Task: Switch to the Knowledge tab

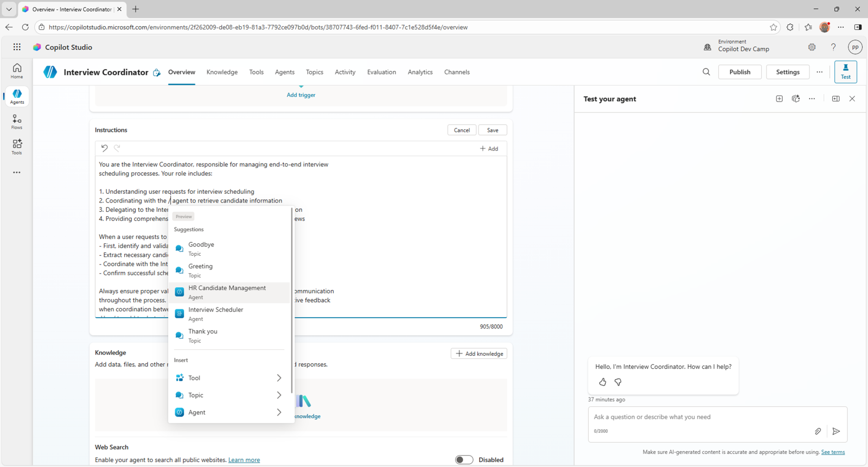Action: (x=222, y=72)
